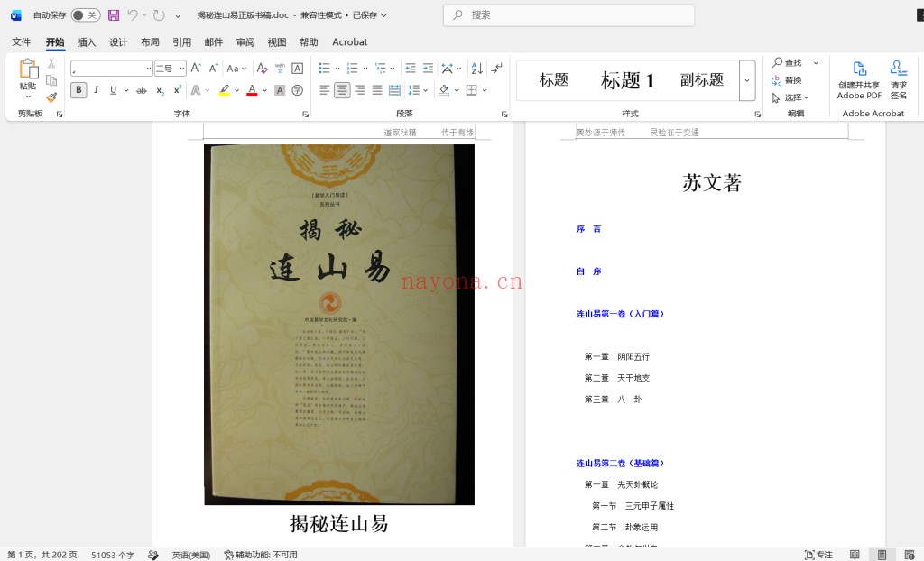Open the Insert (插入) tab

86,41
